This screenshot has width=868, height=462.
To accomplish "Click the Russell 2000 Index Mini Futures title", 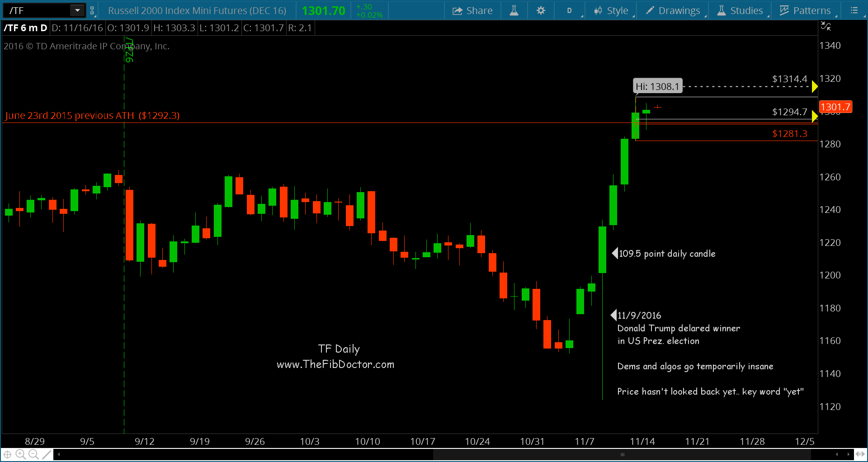I will coord(197,10).
